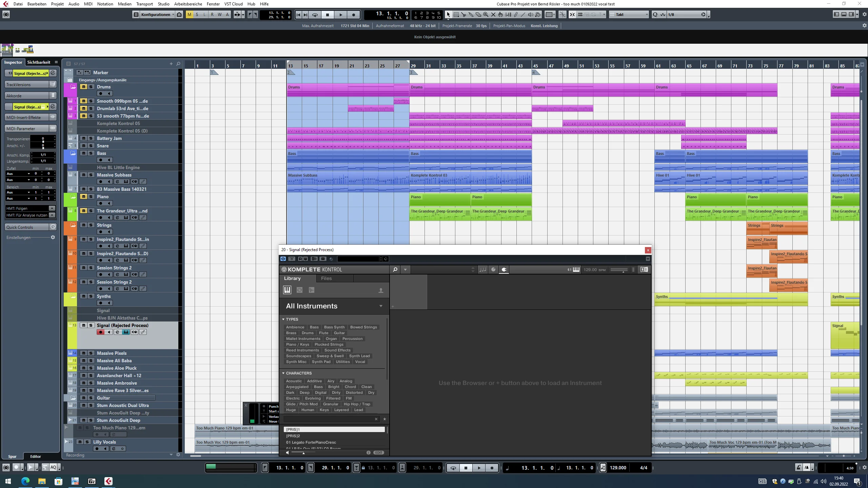The width and height of the screenshot is (868, 488).
Task: Click the Komplete Kontrol instruments keyboard icon
Action: (287, 290)
